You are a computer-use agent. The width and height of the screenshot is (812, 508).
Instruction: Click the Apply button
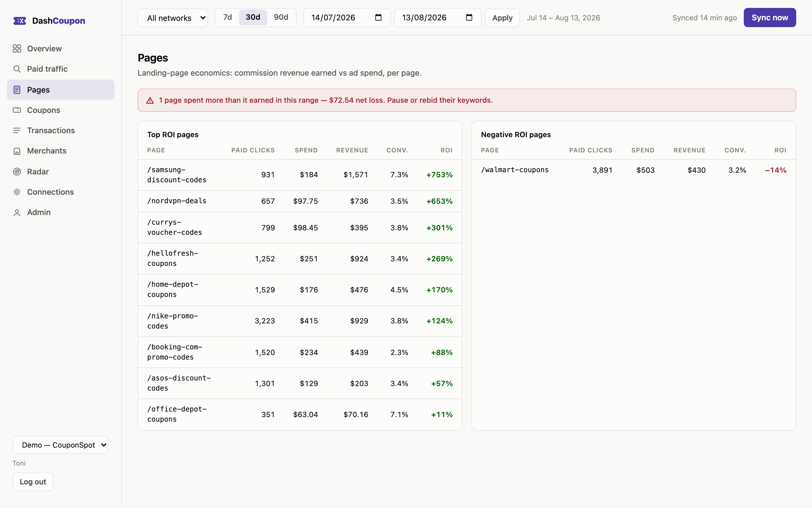[502, 18]
